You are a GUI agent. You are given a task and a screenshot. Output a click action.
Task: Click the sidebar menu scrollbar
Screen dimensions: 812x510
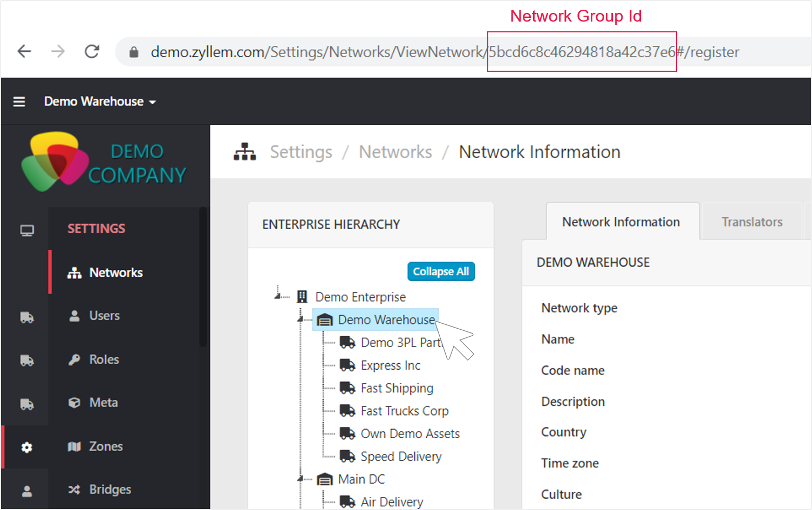pyautogui.click(x=203, y=277)
